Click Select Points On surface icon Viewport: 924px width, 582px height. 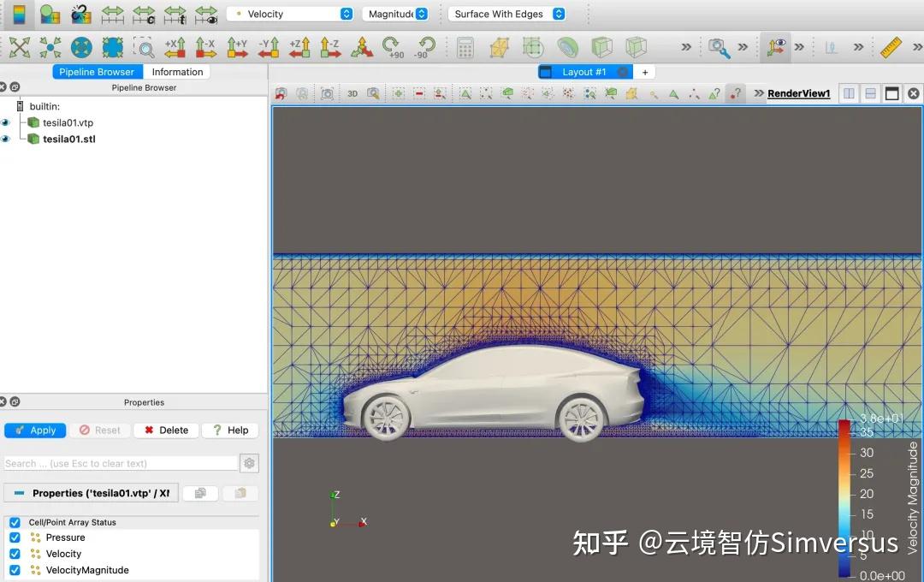pyautogui.click(x=486, y=94)
